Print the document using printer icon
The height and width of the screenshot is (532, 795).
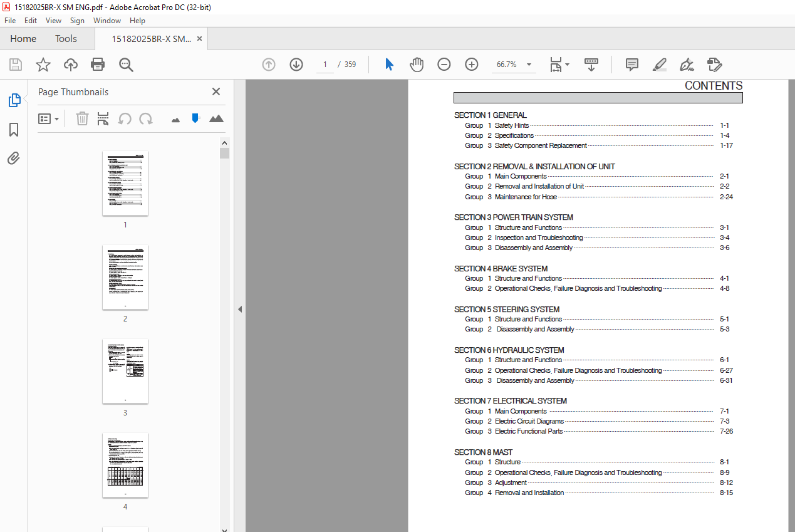pyautogui.click(x=98, y=65)
